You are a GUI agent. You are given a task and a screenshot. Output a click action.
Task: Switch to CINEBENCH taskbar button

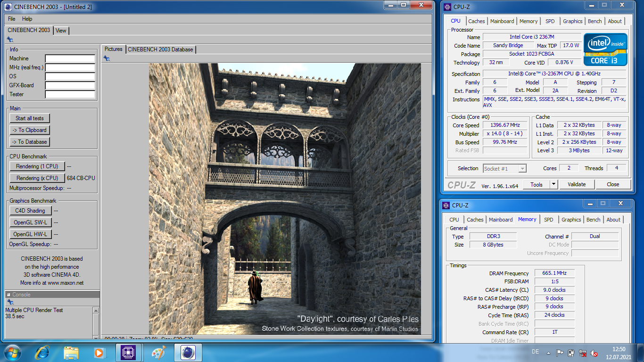pyautogui.click(x=188, y=352)
